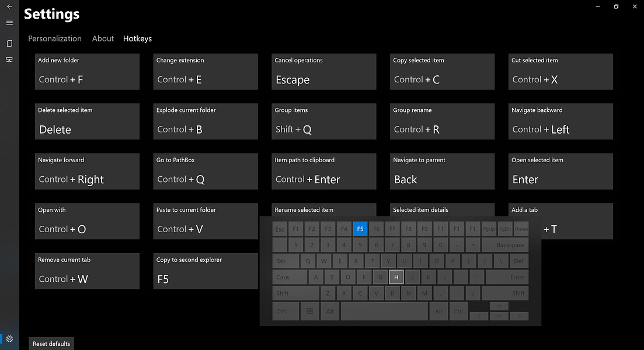Viewport: 644px width, 350px height.
Task: Switch to the Personalization tab
Action: coord(55,38)
